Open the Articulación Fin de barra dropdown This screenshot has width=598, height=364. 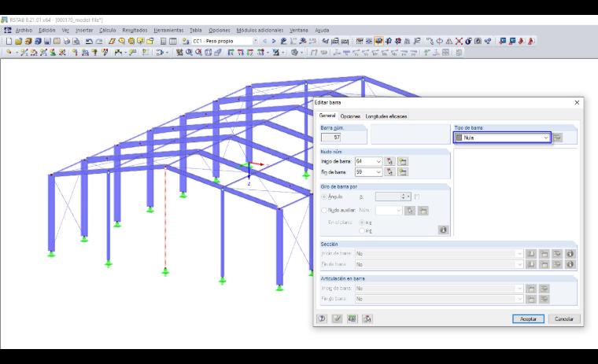439,299
